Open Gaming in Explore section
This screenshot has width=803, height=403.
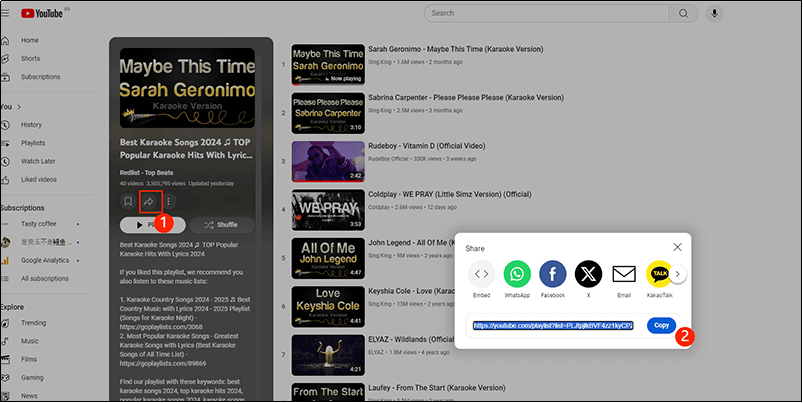[32, 378]
